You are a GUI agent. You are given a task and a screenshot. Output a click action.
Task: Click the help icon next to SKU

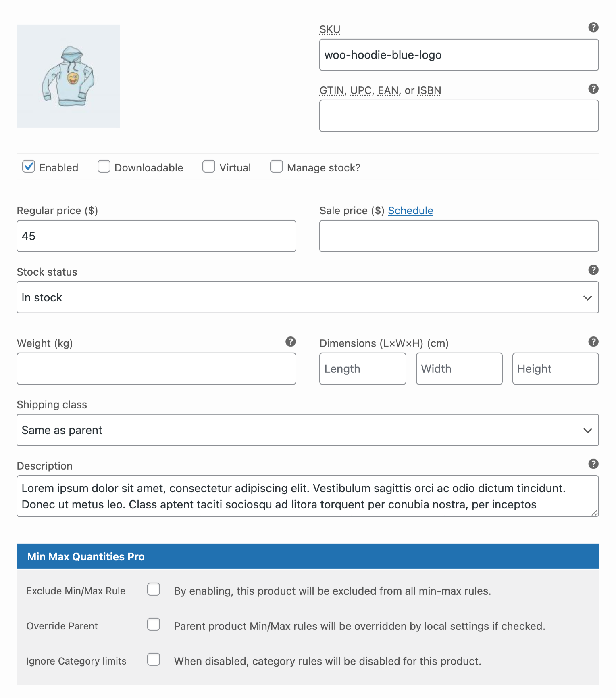(x=593, y=27)
